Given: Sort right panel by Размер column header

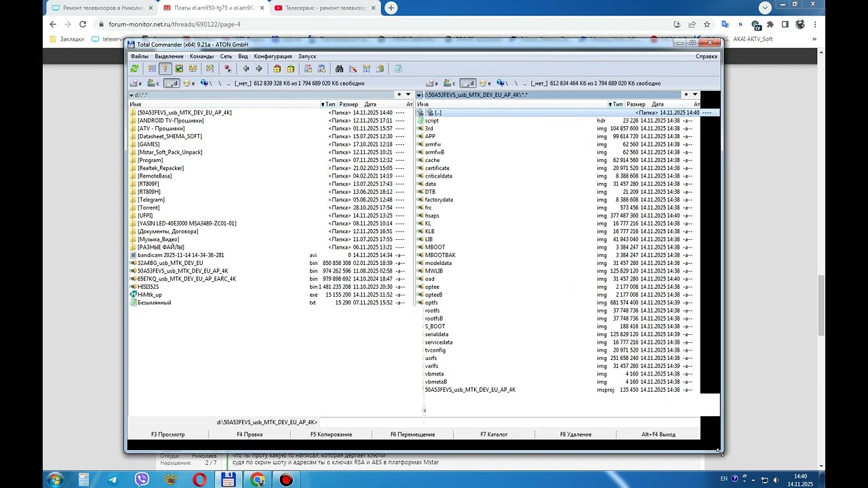Looking at the screenshot, I should [x=636, y=104].
